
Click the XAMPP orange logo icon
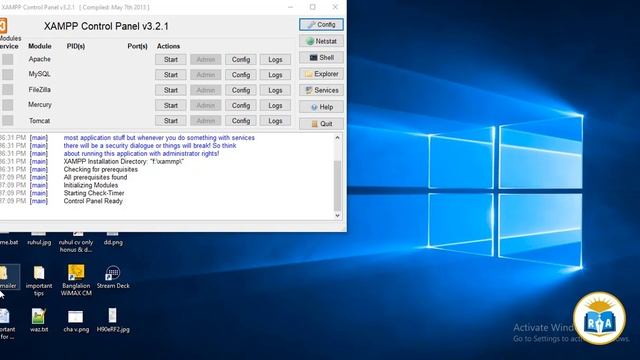pyautogui.click(x=3, y=26)
